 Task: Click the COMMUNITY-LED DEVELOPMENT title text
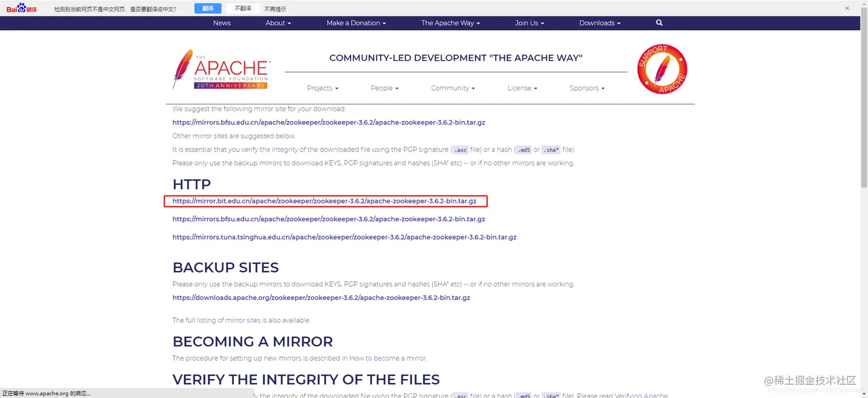point(456,58)
